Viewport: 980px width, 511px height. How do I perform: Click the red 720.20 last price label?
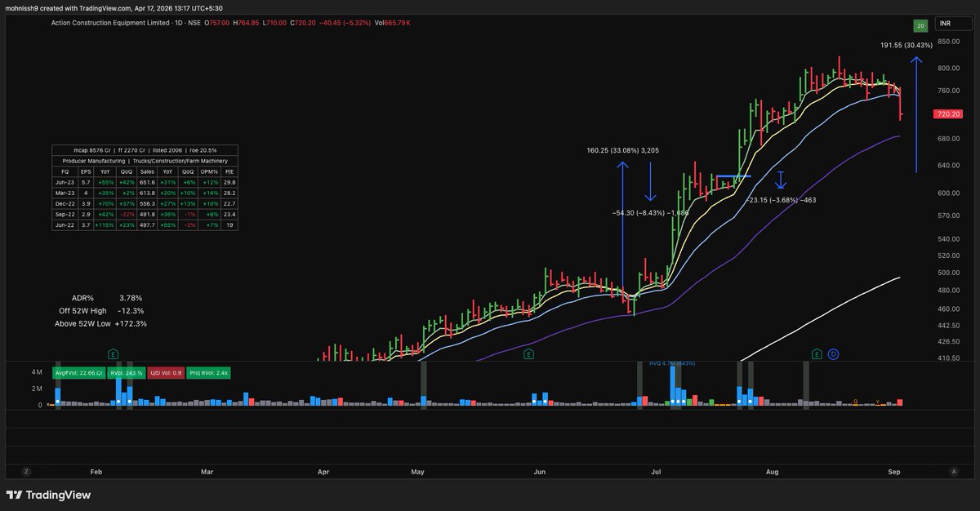[x=948, y=115]
